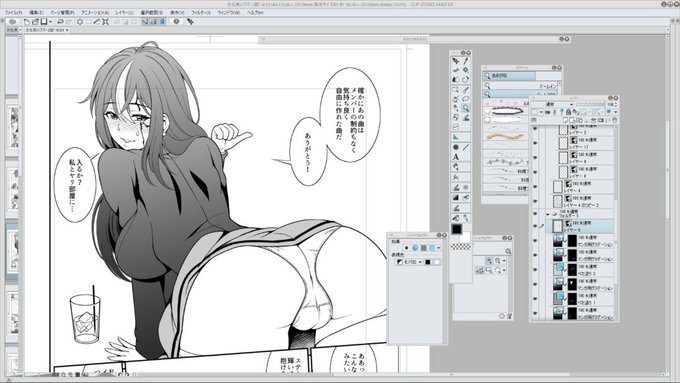
Task: Click the layer opacity slider in Layers
Action: click(x=590, y=105)
